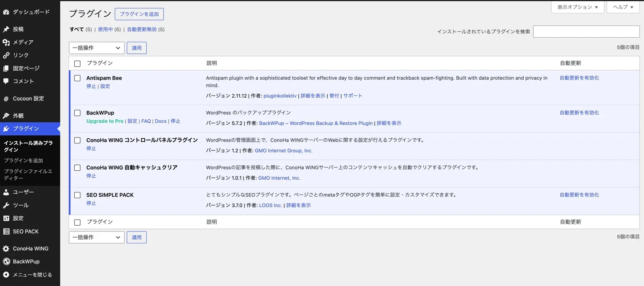
Task: Click the paintbrush icon for 外観
Action: (x=6, y=116)
